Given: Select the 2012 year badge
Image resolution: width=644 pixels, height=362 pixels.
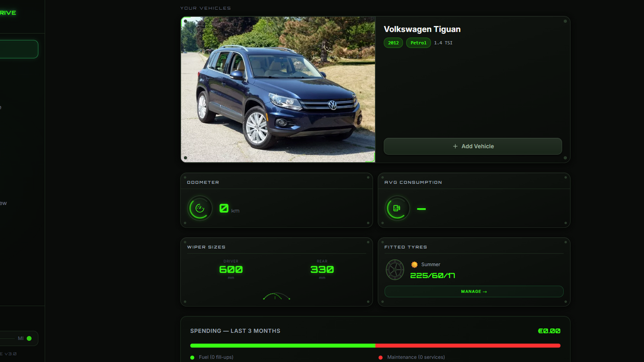Looking at the screenshot, I should click(x=393, y=43).
